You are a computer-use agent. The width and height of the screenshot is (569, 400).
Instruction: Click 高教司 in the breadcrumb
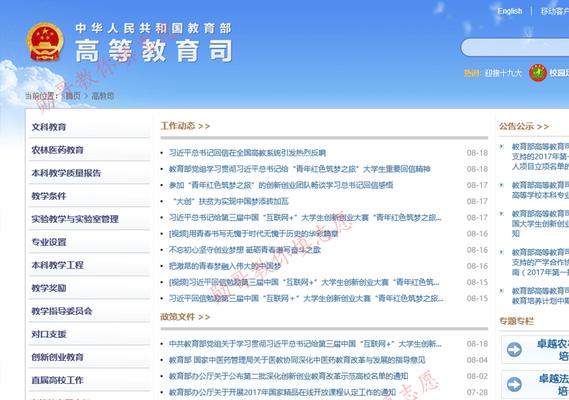[x=103, y=96]
